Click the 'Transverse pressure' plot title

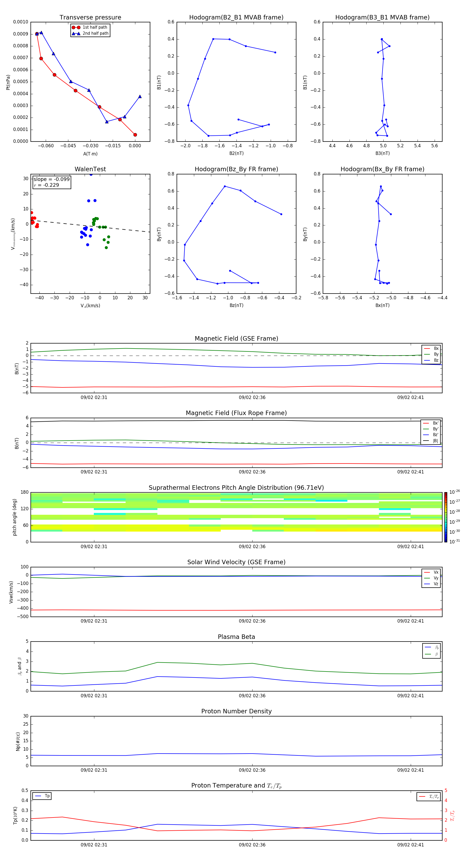pos(90,17)
